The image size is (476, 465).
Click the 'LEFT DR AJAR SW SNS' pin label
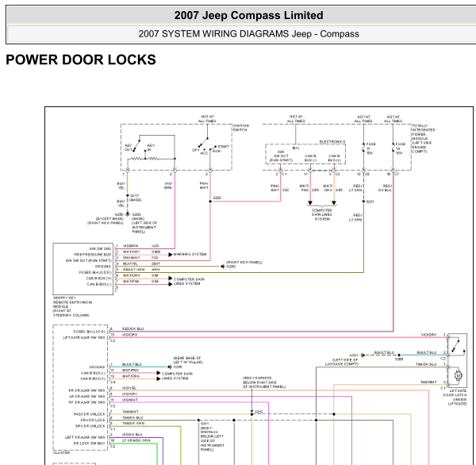85,437
